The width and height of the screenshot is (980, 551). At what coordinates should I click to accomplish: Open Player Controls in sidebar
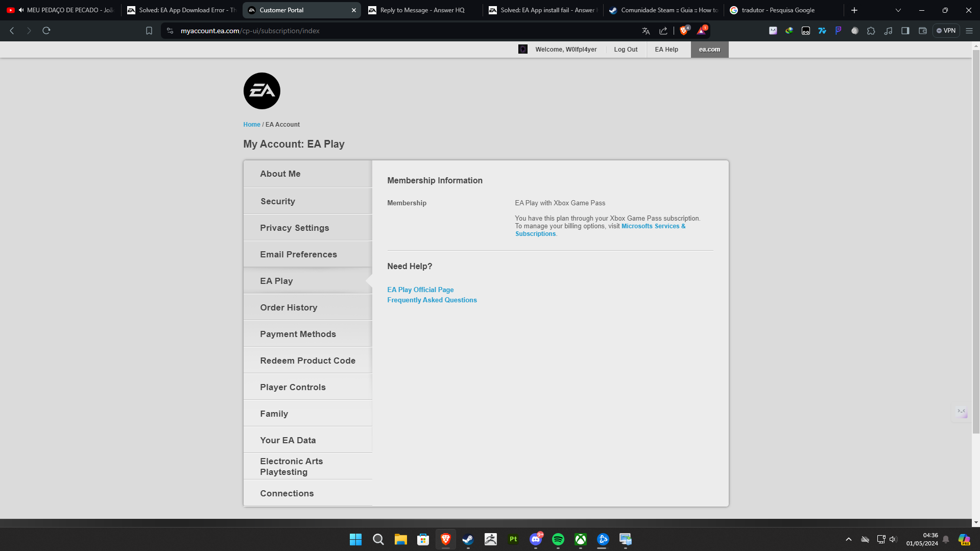tap(308, 387)
